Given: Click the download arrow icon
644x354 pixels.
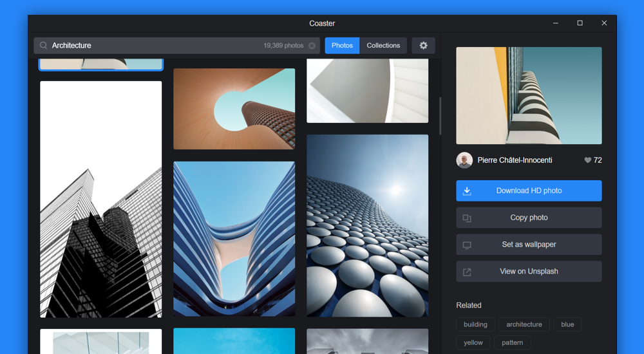Looking at the screenshot, I should pyautogui.click(x=467, y=191).
